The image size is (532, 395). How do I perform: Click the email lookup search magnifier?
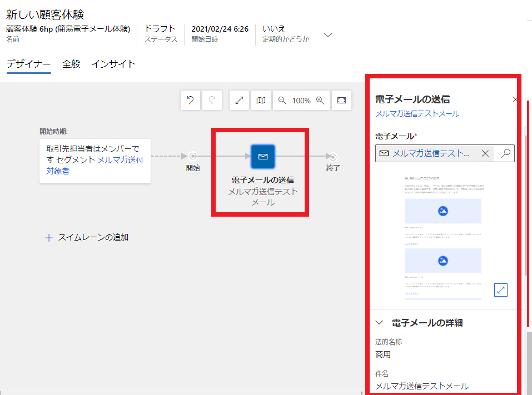(505, 153)
